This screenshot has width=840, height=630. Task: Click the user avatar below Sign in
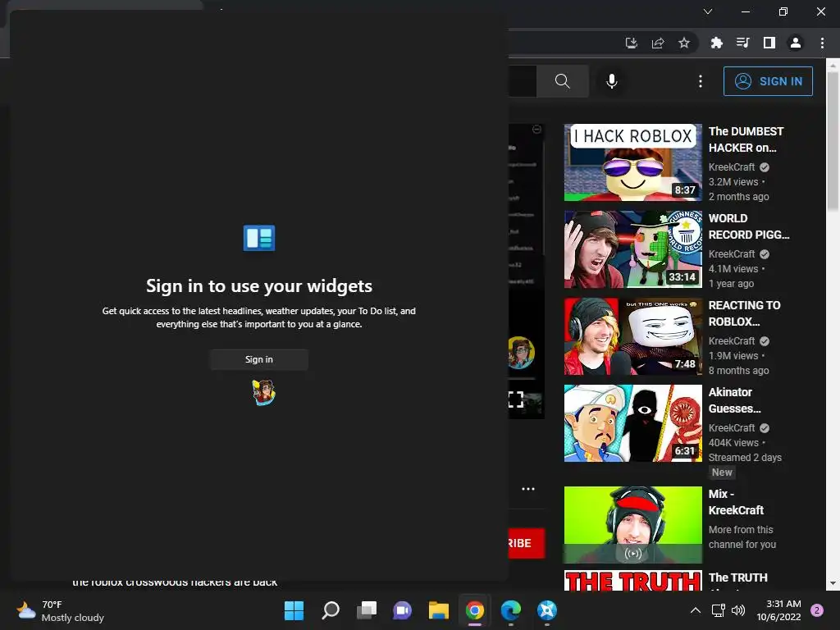[263, 392]
